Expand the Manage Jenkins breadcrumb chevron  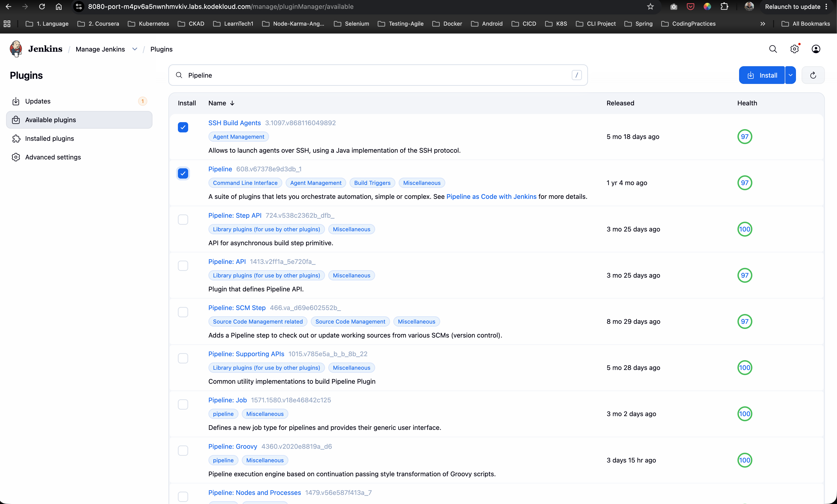coord(135,49)
